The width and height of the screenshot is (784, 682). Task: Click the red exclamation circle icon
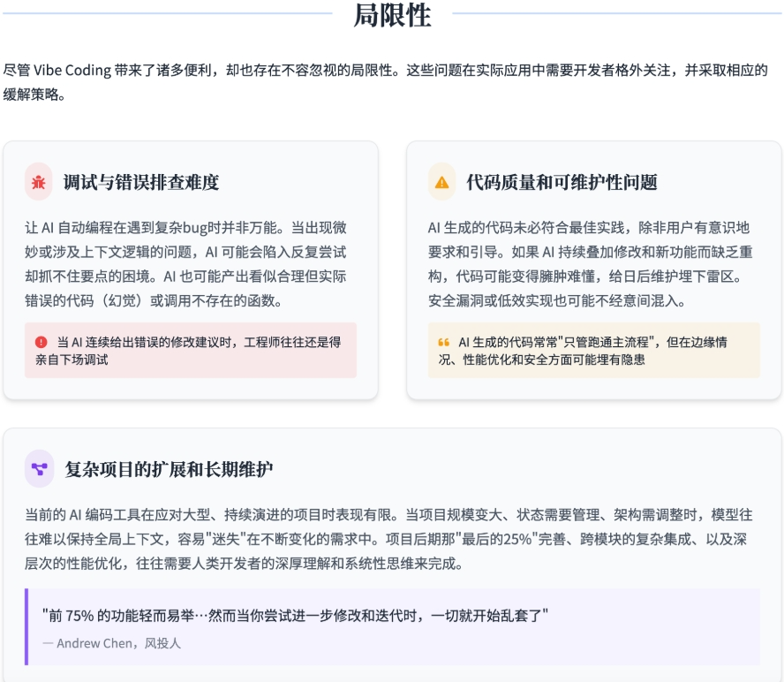41,342
